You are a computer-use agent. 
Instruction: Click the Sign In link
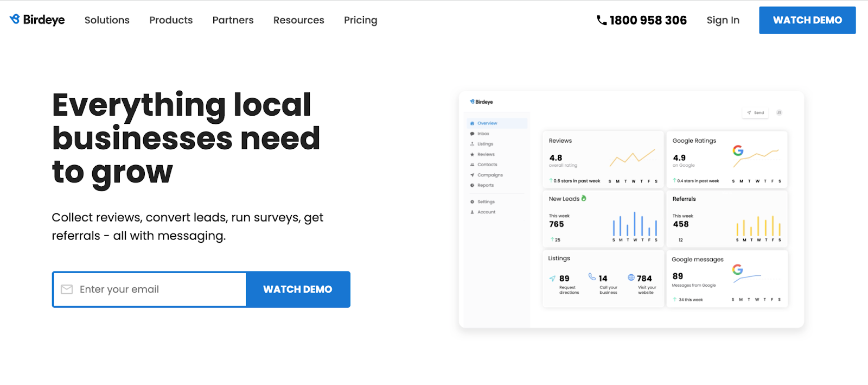[x=723, y=20]
